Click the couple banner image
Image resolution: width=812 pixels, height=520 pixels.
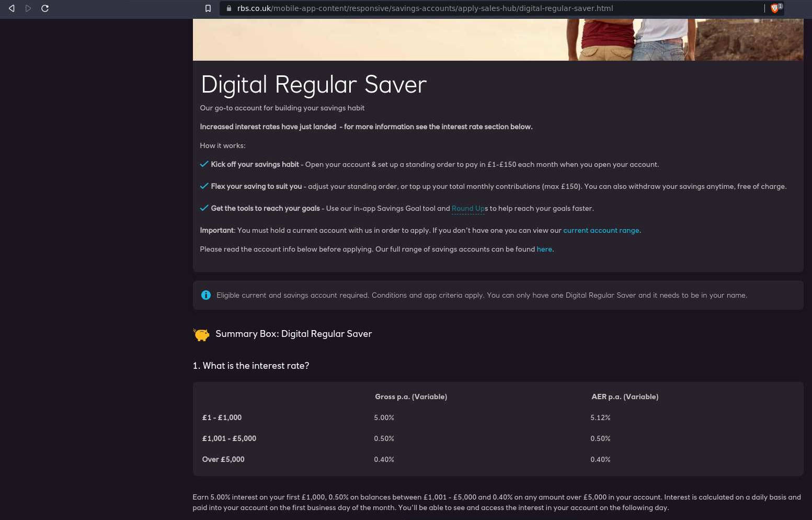(498, 40)
